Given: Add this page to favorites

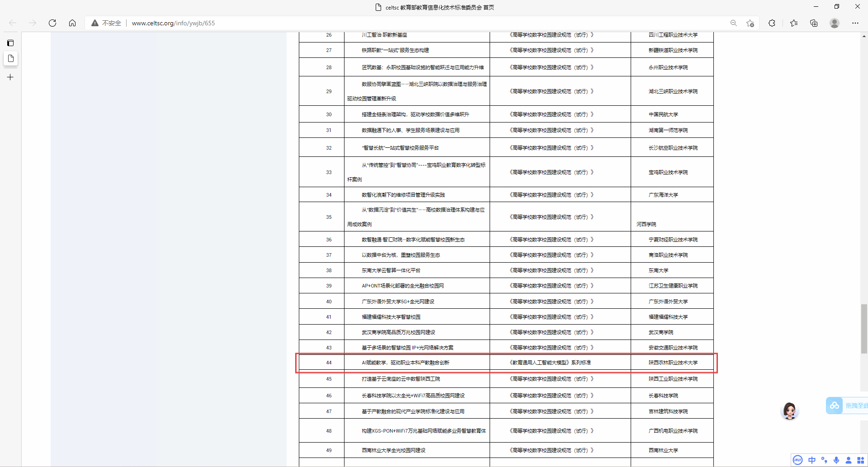Looking at the screenshot, I should point(750,23).
